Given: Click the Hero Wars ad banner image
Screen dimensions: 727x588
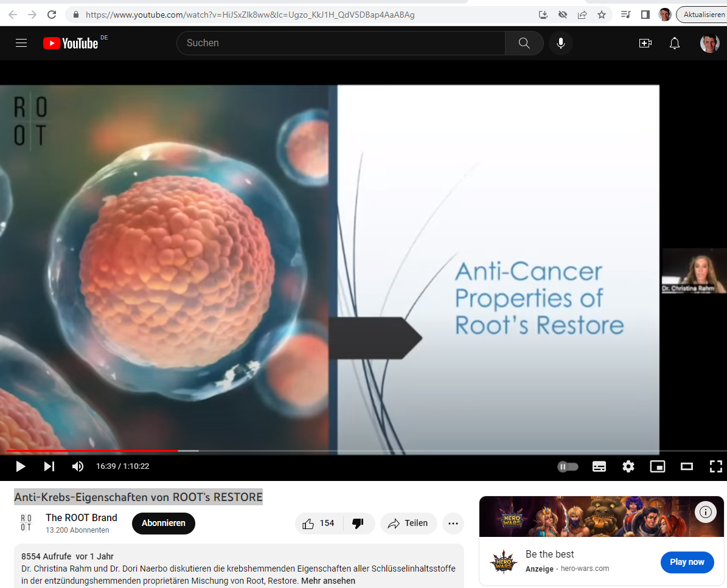Looking at the screenshot, I should [601, 517].
